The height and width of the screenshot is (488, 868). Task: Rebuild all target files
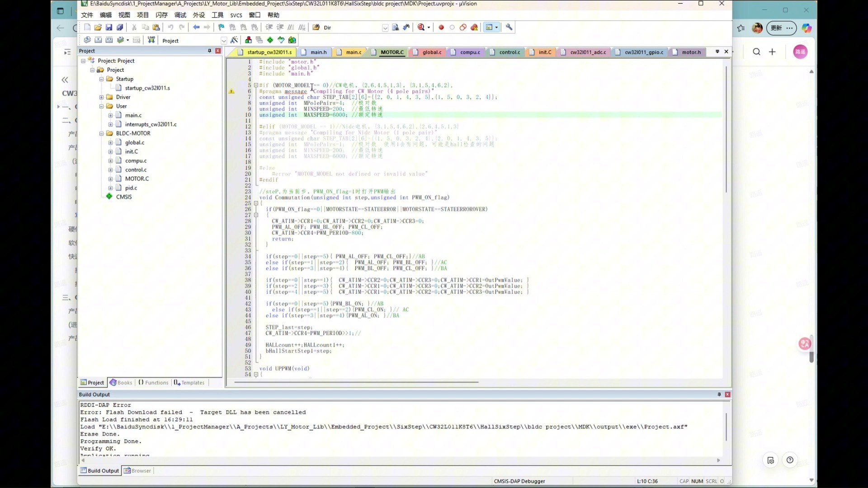click(109, 40)
